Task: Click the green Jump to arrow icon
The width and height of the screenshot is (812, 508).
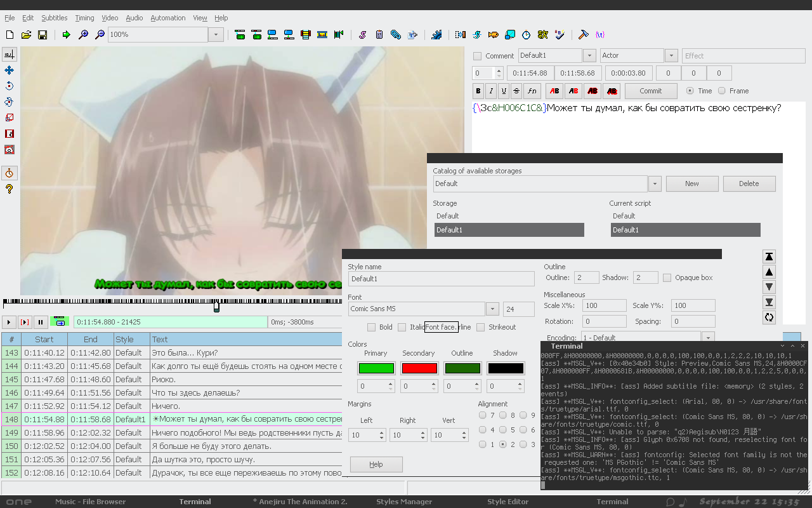Action: (x=66, y=35)
